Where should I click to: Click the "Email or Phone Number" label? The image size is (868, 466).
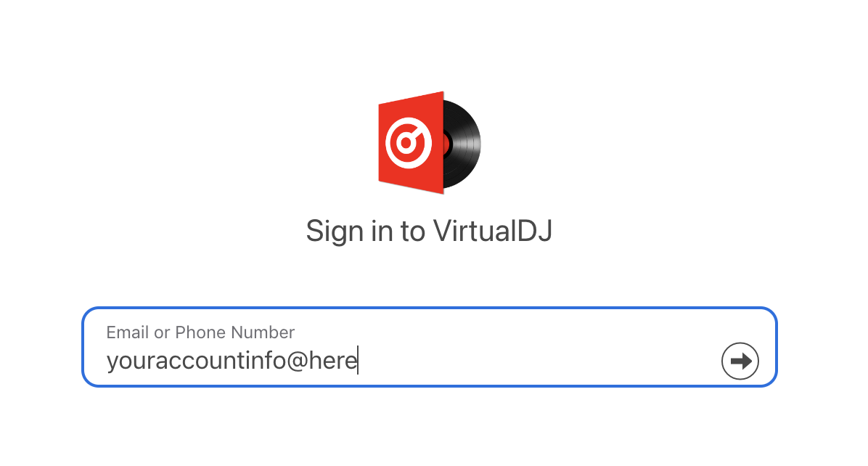tap(200, 332)
